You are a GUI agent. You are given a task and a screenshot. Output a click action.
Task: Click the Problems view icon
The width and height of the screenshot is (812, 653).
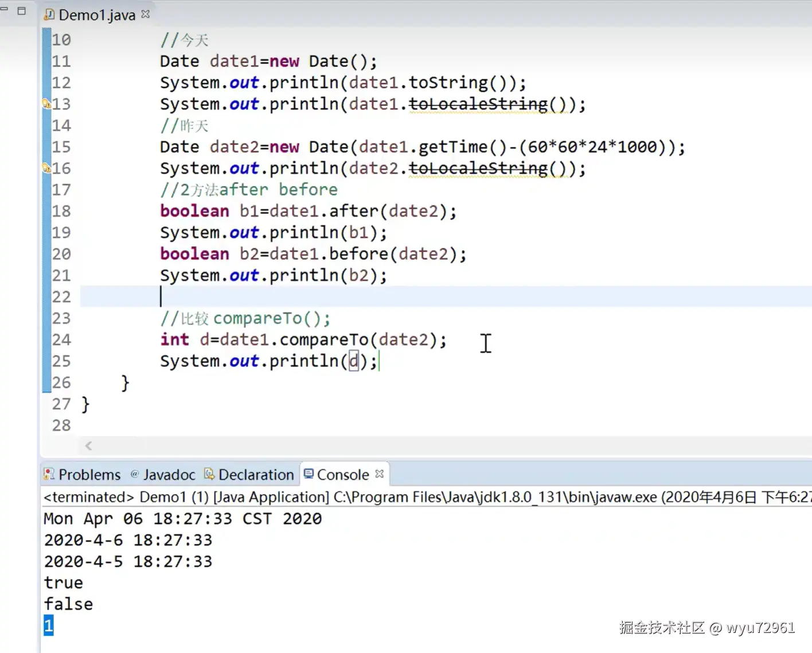pyautogui.click(x=49, y=474)
